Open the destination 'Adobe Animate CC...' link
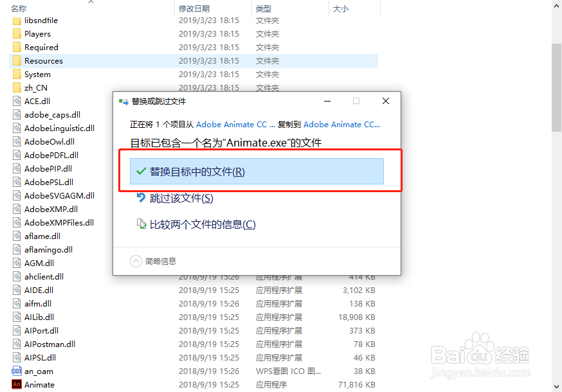562x392 pixels. [x=341, y=124]
